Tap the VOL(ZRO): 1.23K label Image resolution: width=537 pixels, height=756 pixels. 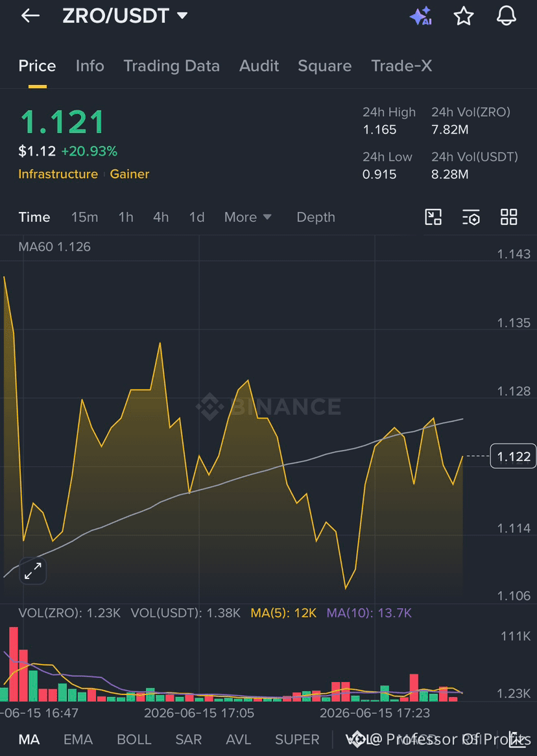click(69, 613)
